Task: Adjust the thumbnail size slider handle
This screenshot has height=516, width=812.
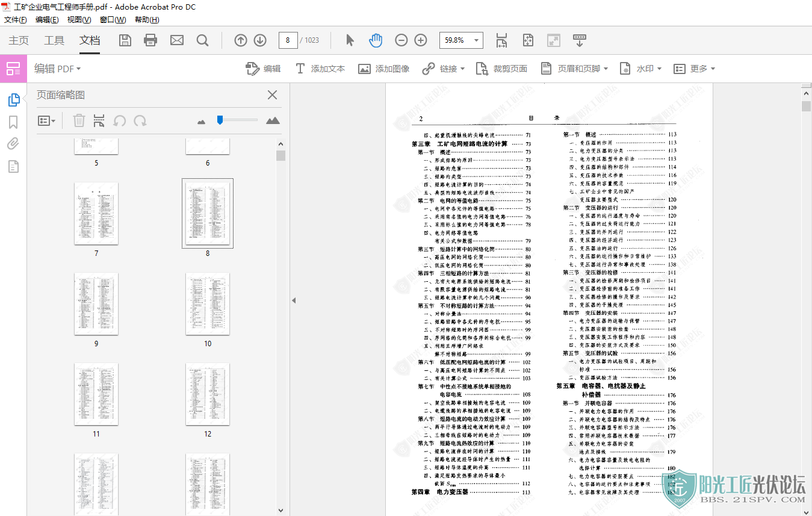Action: (x=220, y=120)
